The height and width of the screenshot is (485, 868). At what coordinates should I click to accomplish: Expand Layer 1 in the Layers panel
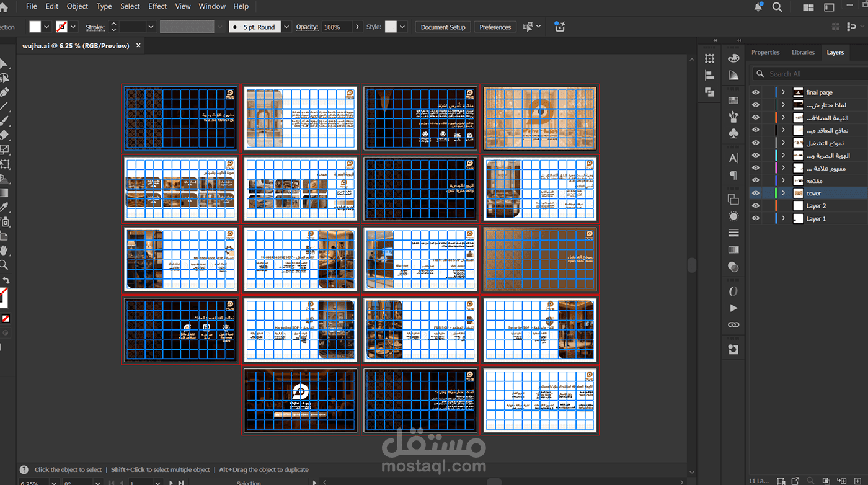pos(784,219)
